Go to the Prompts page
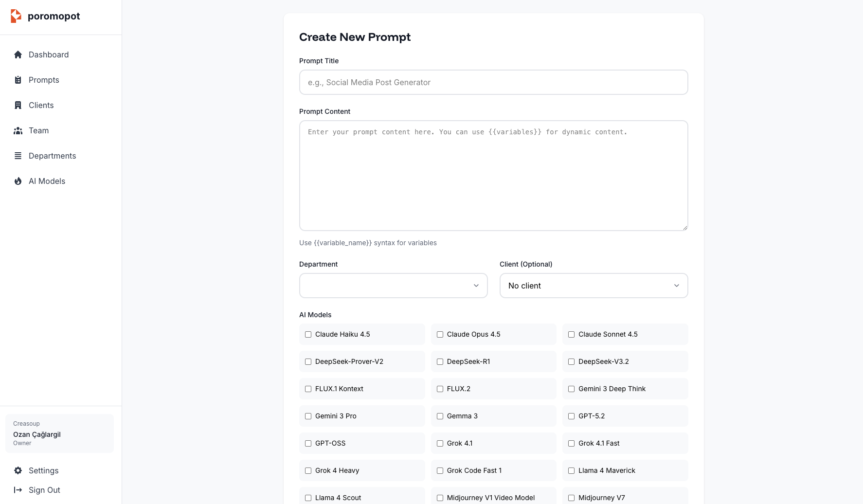Image resolution: width=863 pixels, height=504 pixels. (44, 80)
